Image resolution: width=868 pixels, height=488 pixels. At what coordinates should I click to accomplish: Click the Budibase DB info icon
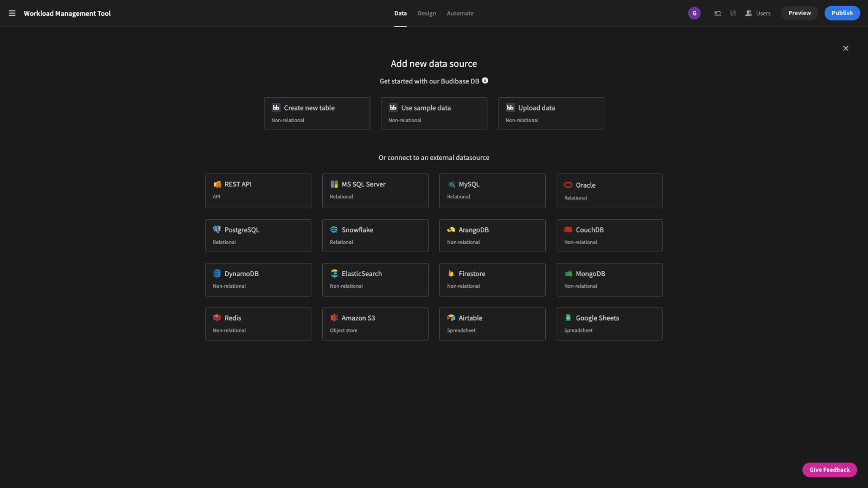[485, 80]
